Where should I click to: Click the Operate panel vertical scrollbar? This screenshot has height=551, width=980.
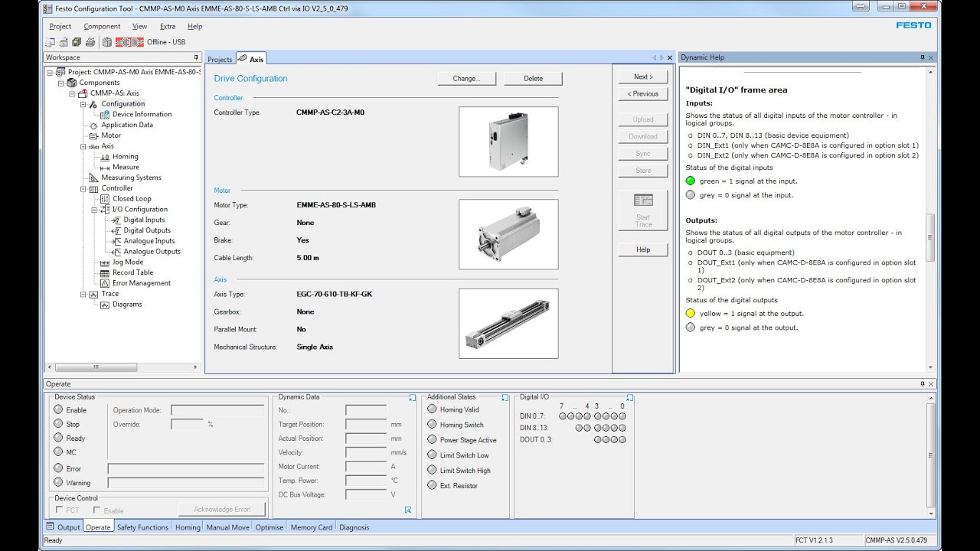pos(931,454)
